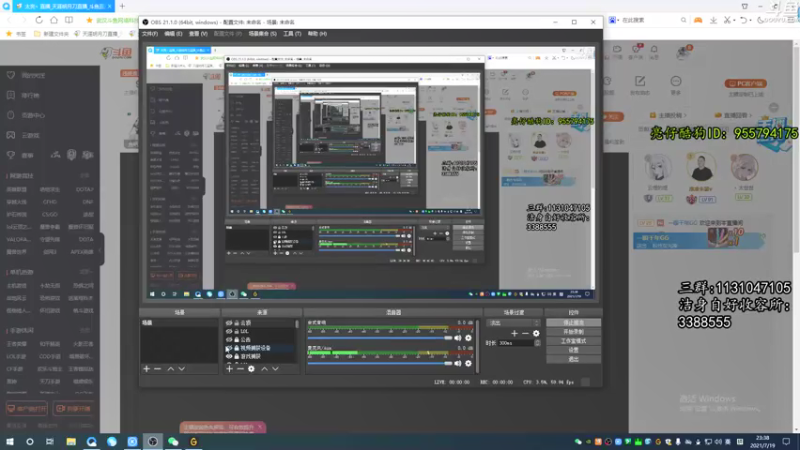Add a new scene in OBS
This screenshot has width=800, height=450.
pyautogui.click(x=146, y=368)
